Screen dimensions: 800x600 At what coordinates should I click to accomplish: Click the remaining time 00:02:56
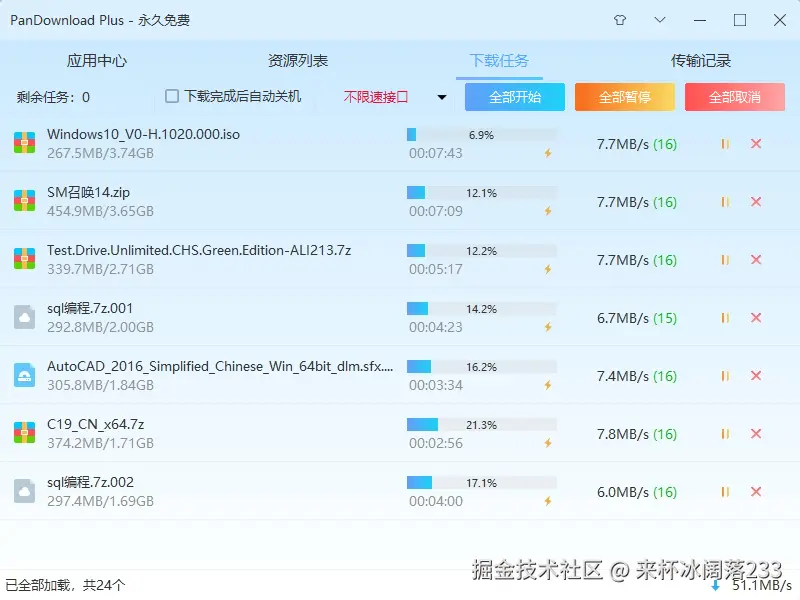point(436,443)
